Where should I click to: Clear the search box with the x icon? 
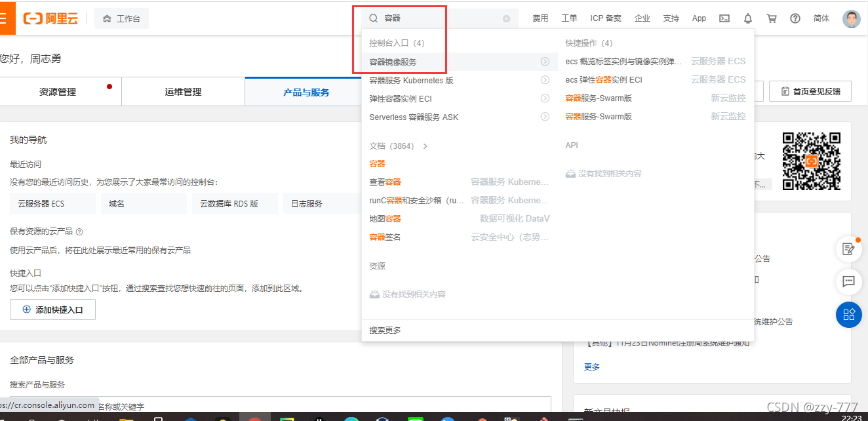point(505,18)
